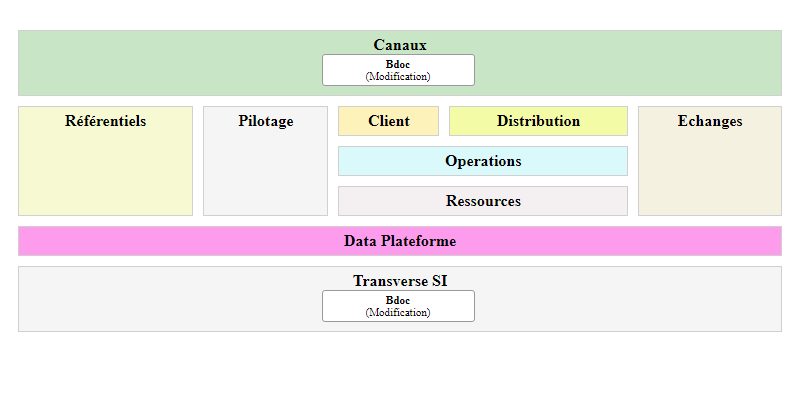The height and width of the screenshot is (400, 800).
Task: Click Modification text under Transverse SI's Bdoc
Action: (398, 312)
